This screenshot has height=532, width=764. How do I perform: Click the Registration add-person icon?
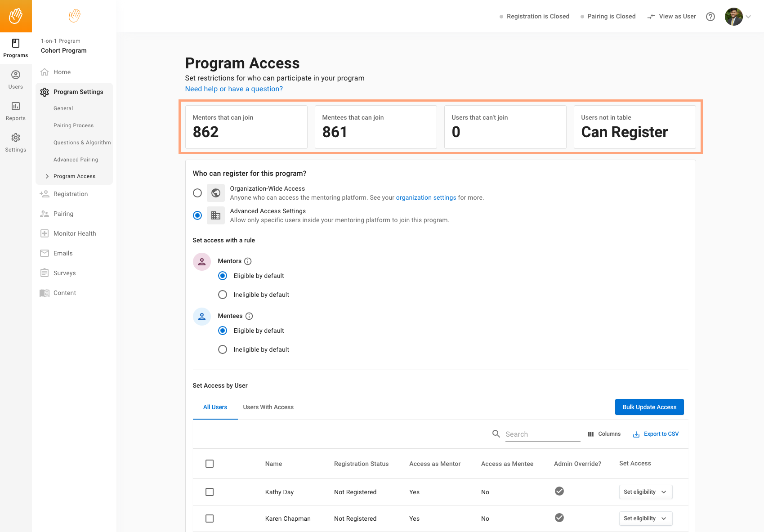[x=45, y=194]
